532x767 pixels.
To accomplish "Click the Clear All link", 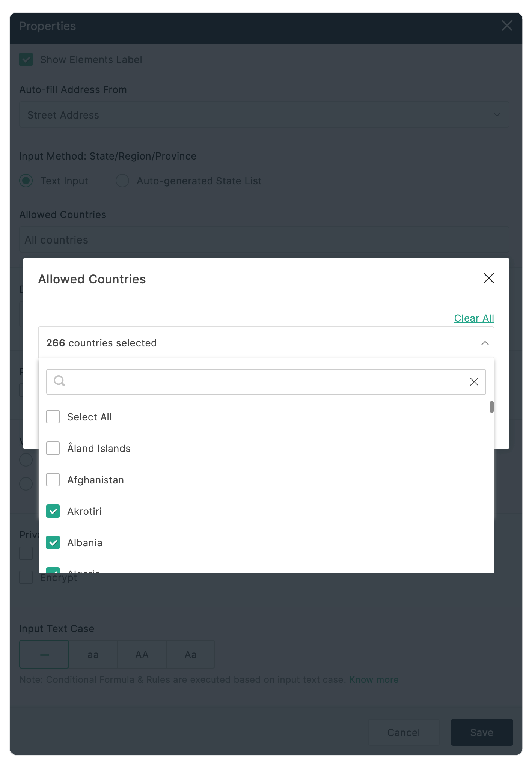I will 474,318.
